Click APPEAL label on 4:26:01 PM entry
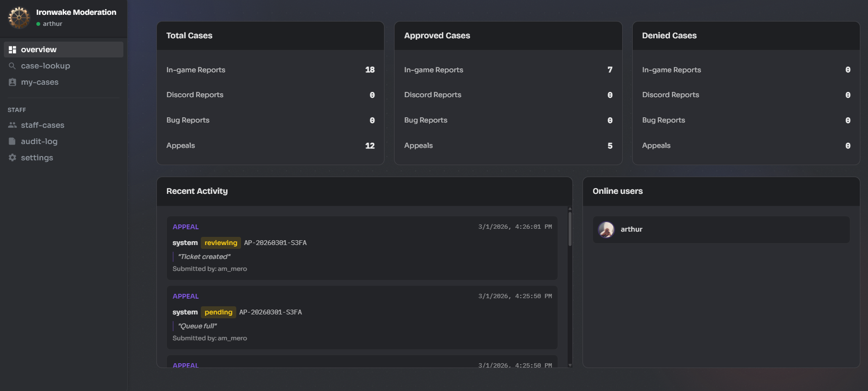This screenshot has width=868, height=391. click(186, 227)
